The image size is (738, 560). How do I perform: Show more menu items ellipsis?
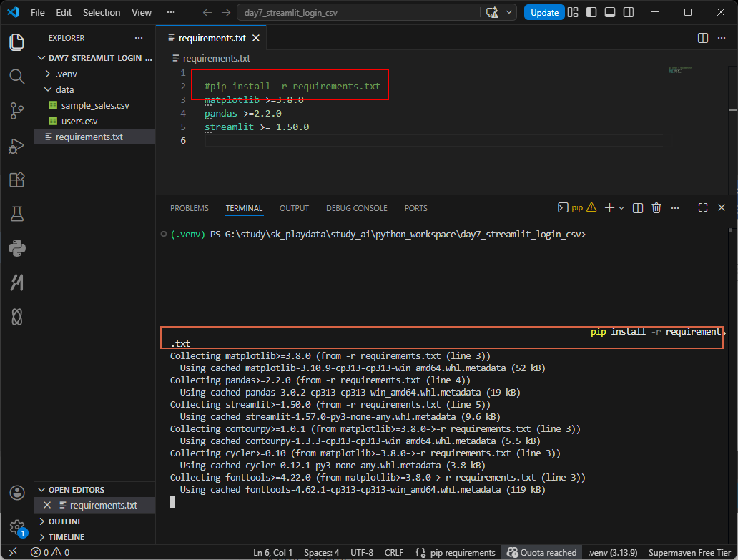(171, 12)
